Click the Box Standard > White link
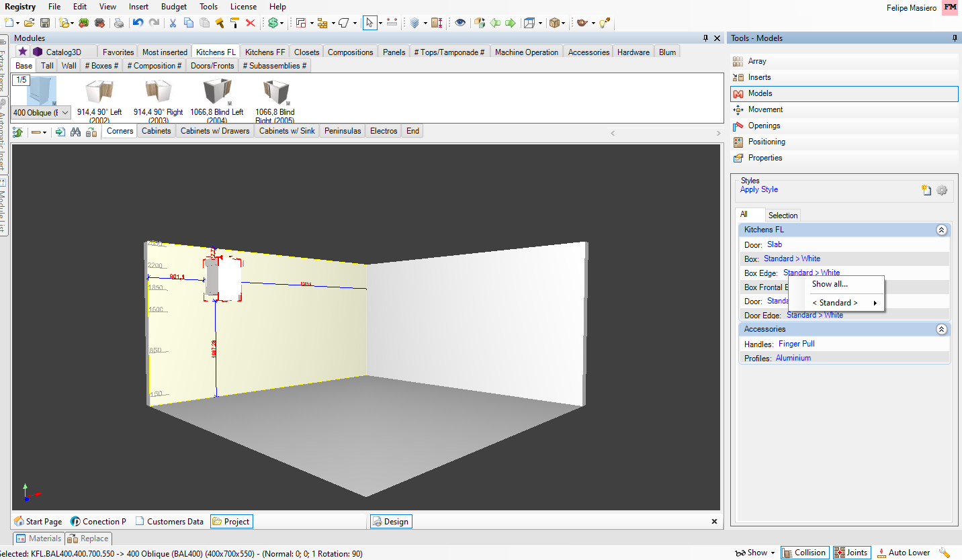Viewport: 962px width, 560px height. tap(792, 259)
